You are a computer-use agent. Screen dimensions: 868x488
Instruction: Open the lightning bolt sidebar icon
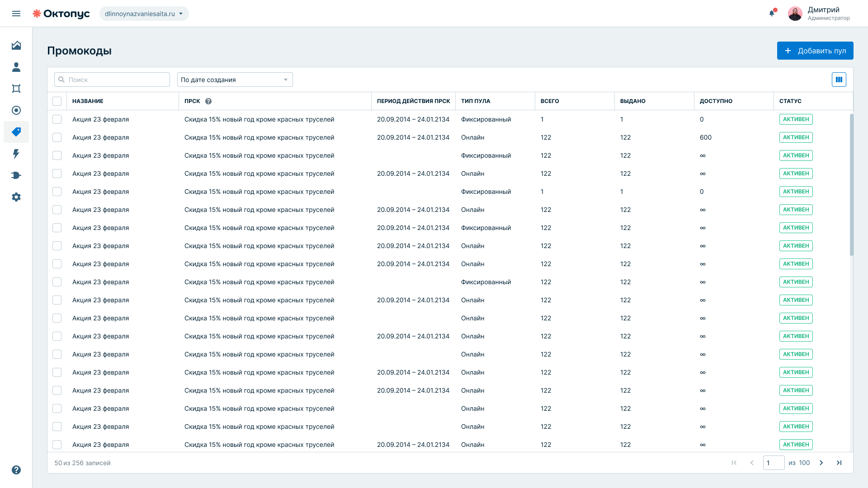pos(16,154)
